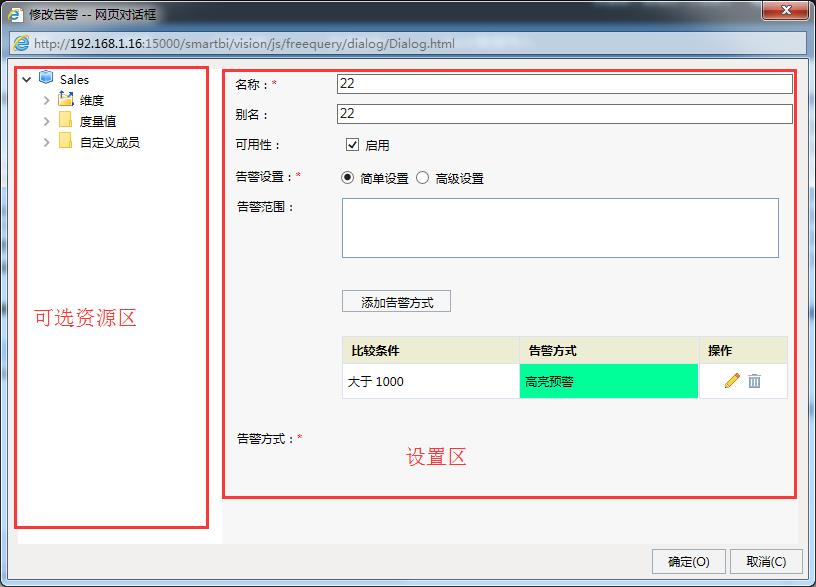Viewport: 816px width, 587px height.
Task: Click the 维度 dimension folder icon
Action: (66, 98)
